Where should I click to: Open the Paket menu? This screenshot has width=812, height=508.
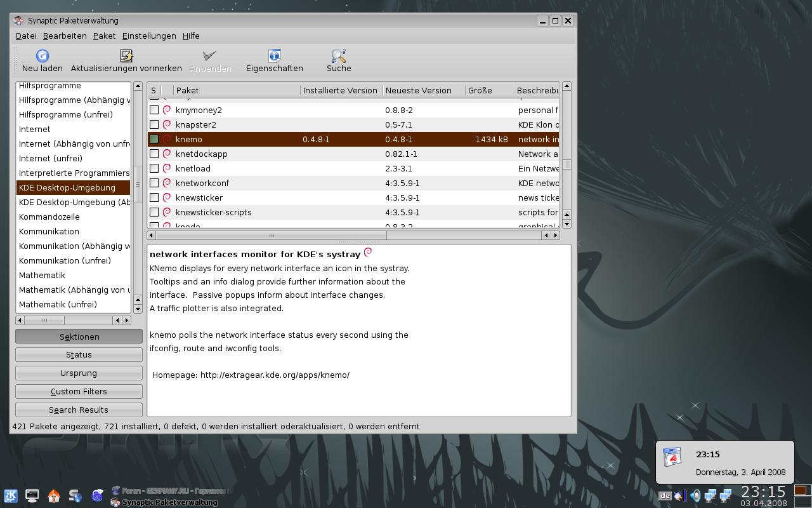[x=104, y=36]
